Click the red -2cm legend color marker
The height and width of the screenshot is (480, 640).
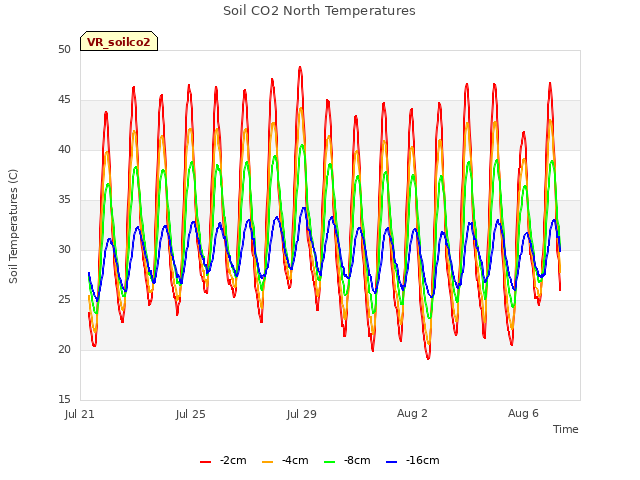click(205, 462)
